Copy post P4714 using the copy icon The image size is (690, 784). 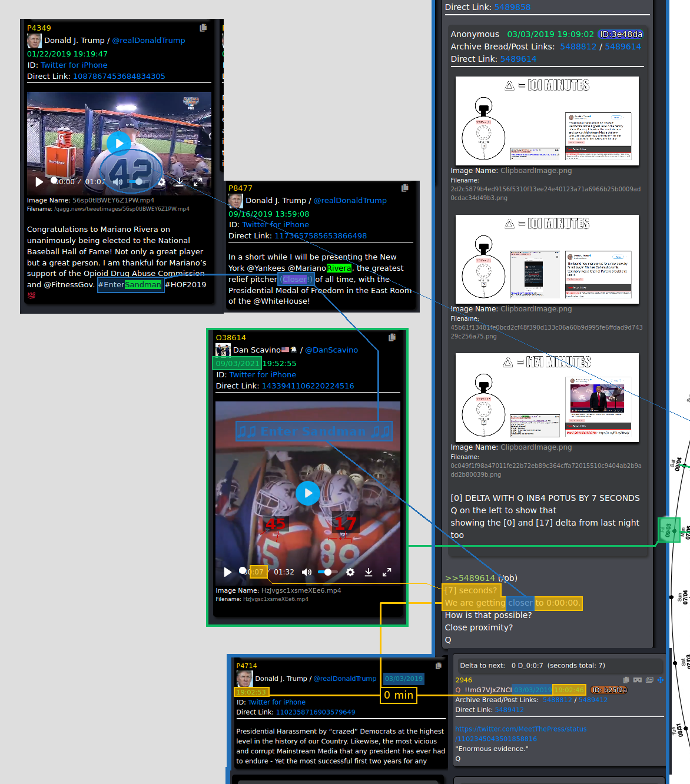tap(438, 666)
